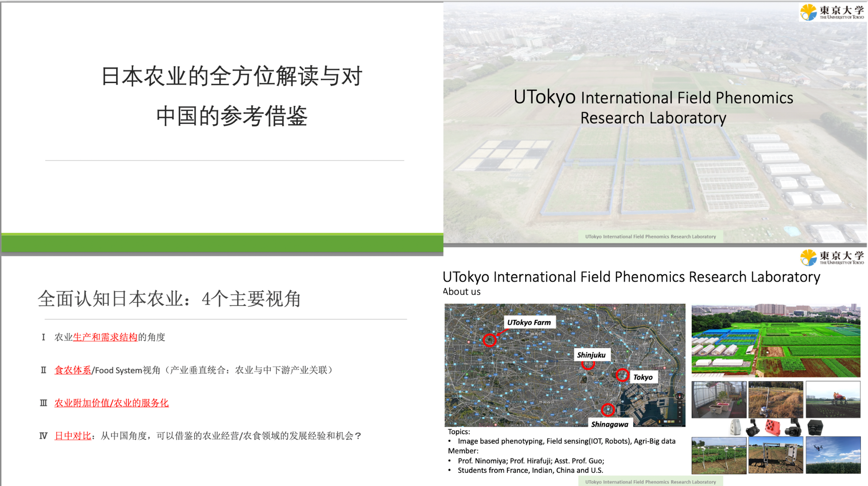Screen dimensions: 868x486
Task: Click the compass control on the map
Action: click(x=679, y=397)
